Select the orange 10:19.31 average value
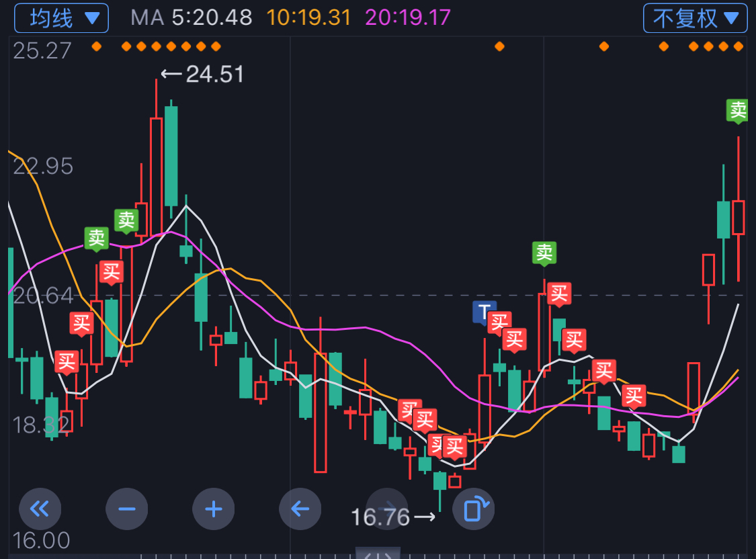Screen dimensions: 756x559 308,18
